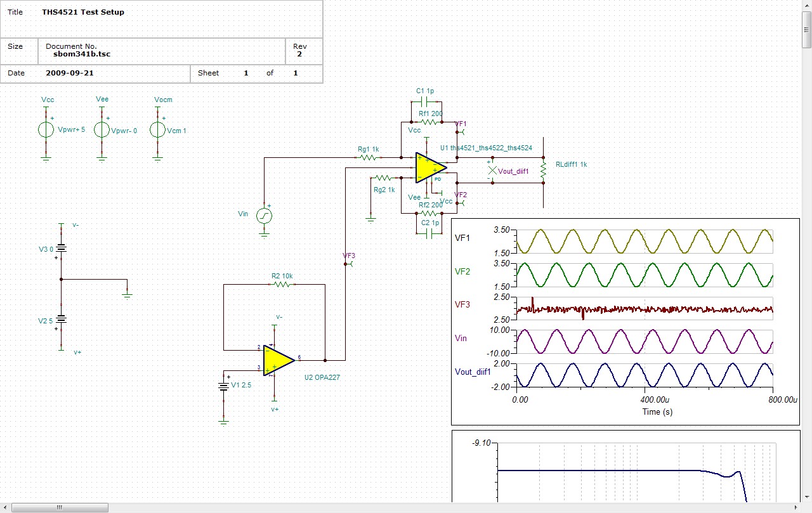
Task: Select resistor R2 10k
Action: pyautogui.click(x=282, y=285)
